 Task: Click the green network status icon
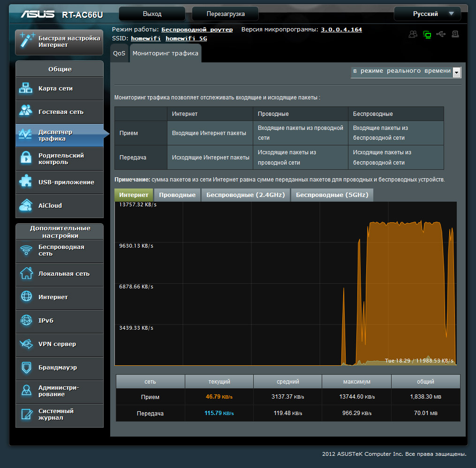[427, 35]
